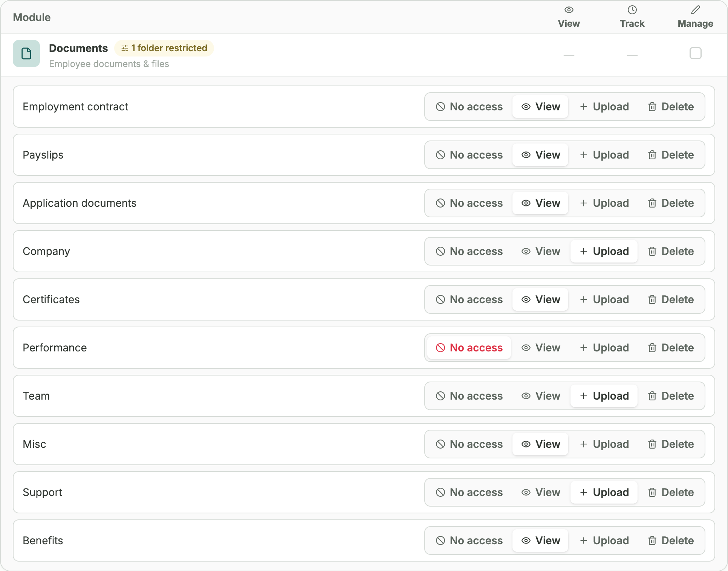The image size is (728, 571).
Task: Allow Upload for Certificates
Action: point(604,299)
